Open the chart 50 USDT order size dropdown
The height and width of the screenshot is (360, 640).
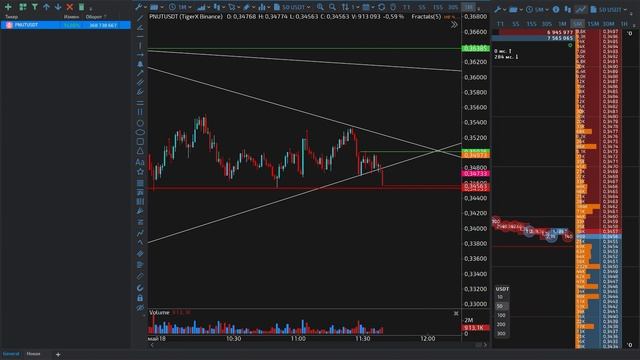292,7
